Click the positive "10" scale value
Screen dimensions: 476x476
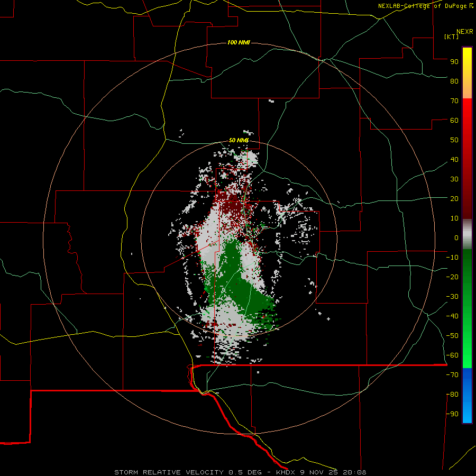coord(454,218)
